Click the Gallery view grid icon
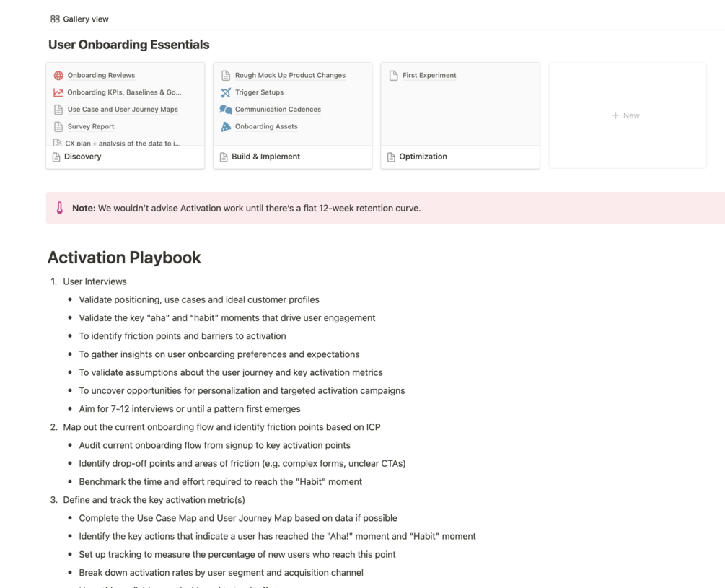 tap(55, 19)
